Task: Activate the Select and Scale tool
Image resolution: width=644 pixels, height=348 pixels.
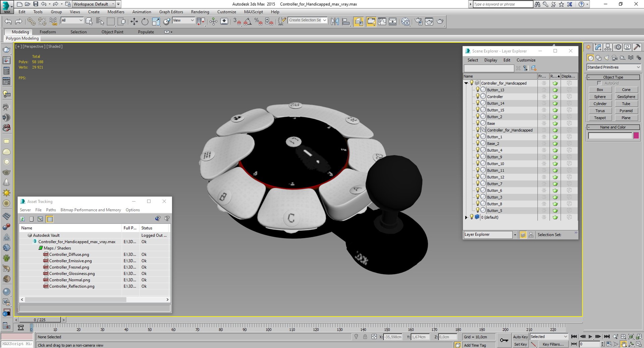Action: [x=156, y=21]
